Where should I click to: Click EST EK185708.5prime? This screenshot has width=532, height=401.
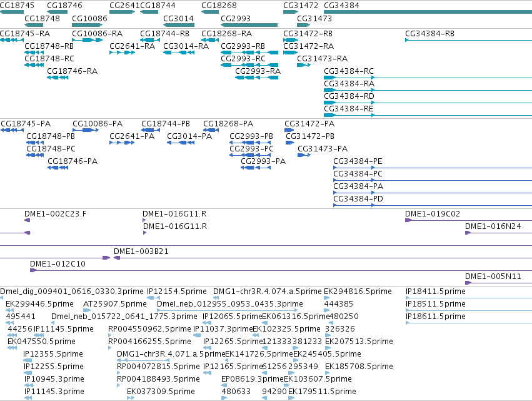click(359, 367)
